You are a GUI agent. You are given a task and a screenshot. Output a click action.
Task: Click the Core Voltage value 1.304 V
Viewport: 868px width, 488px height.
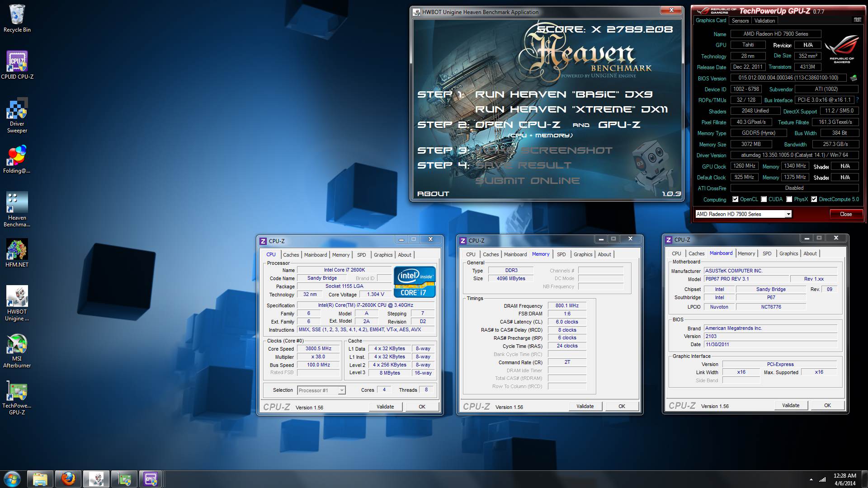376,294
